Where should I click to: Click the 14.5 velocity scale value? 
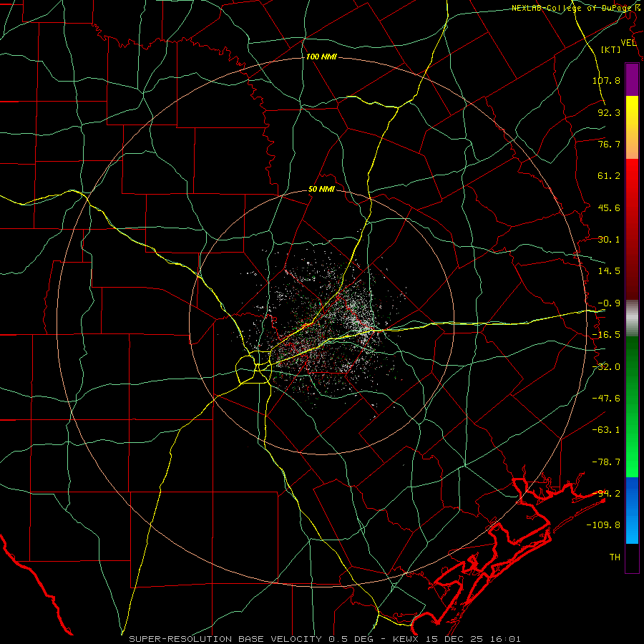click(609, 271)
